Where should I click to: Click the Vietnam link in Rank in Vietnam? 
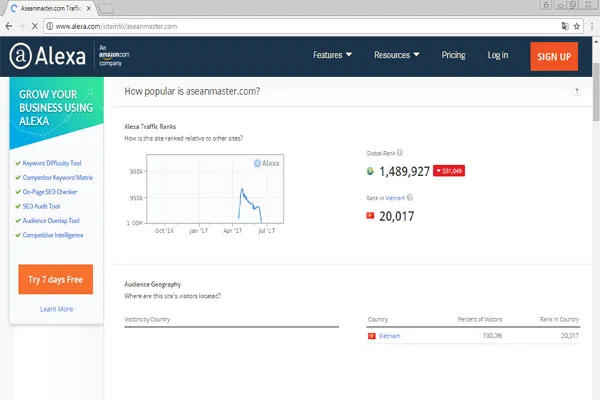click(x=395, y=198)
